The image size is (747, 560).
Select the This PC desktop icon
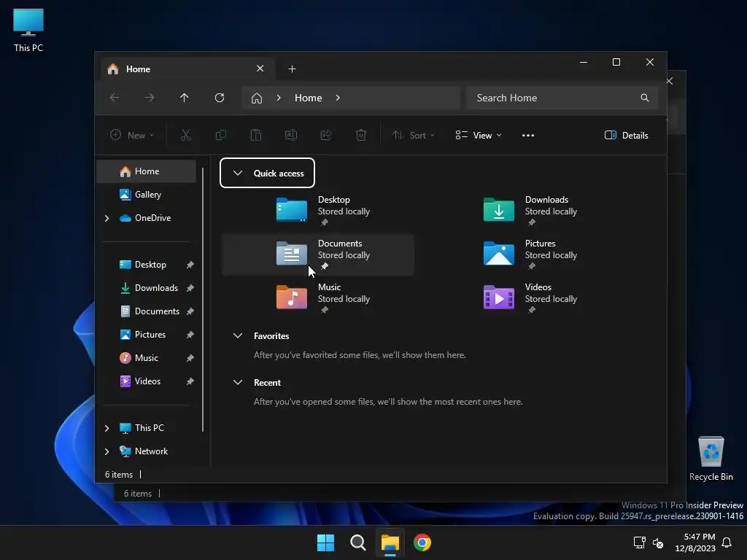point(28,30)
